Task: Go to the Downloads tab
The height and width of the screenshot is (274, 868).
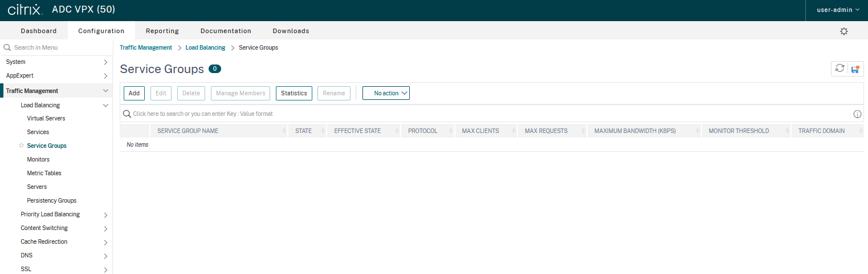Action: [x=291, y=31]
